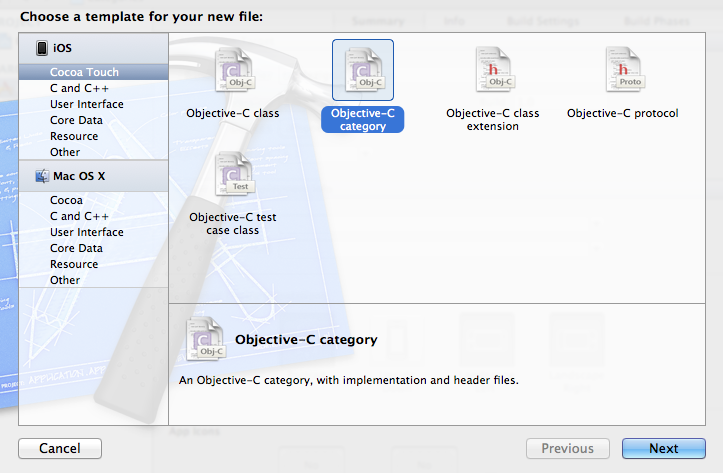Click the iOS device icon in sidebar

41,48
